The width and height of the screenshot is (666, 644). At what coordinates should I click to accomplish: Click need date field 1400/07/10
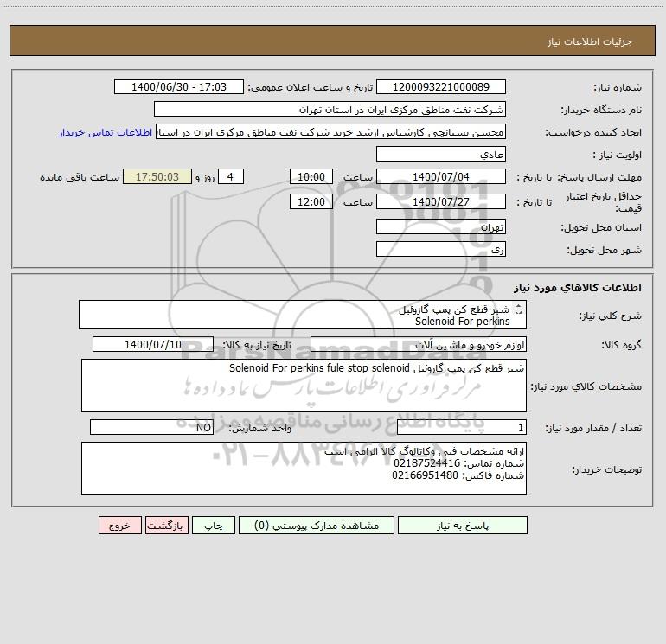[153, 344]
